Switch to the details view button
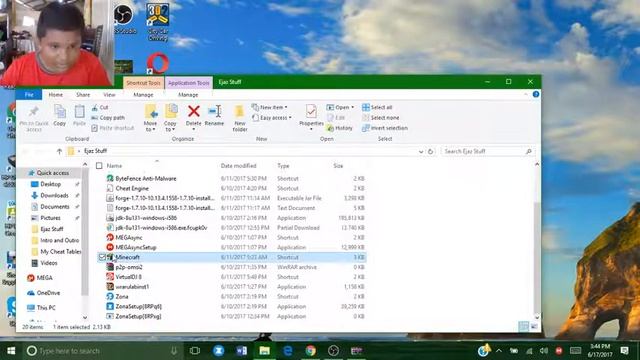The height and width of the screenshot is (360, 640). pos(524,327)
